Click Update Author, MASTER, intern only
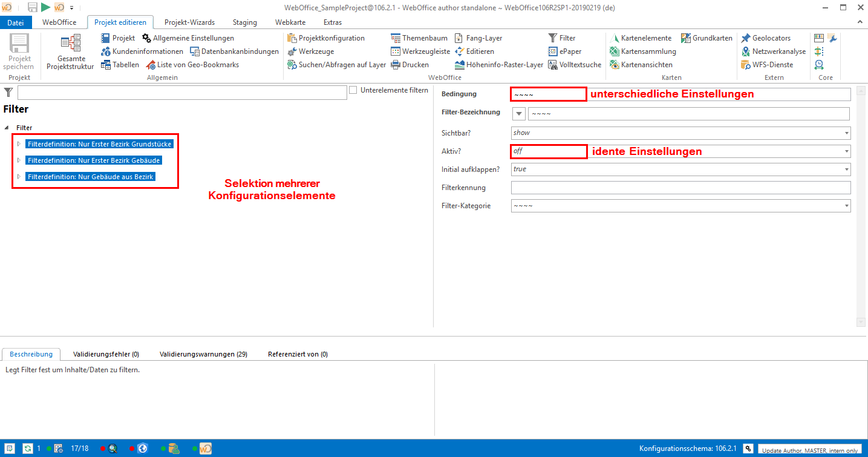The height and width of the screenshot is (457, 868). (x=809, y=450)
